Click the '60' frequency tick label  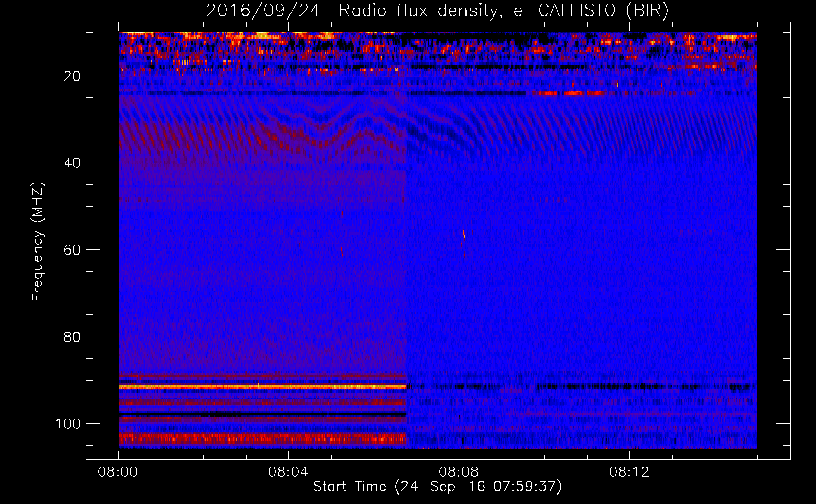73,250
